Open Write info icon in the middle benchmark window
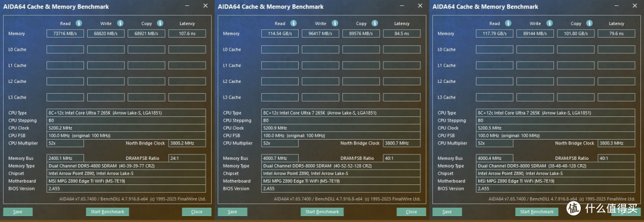 click(335, 23)
